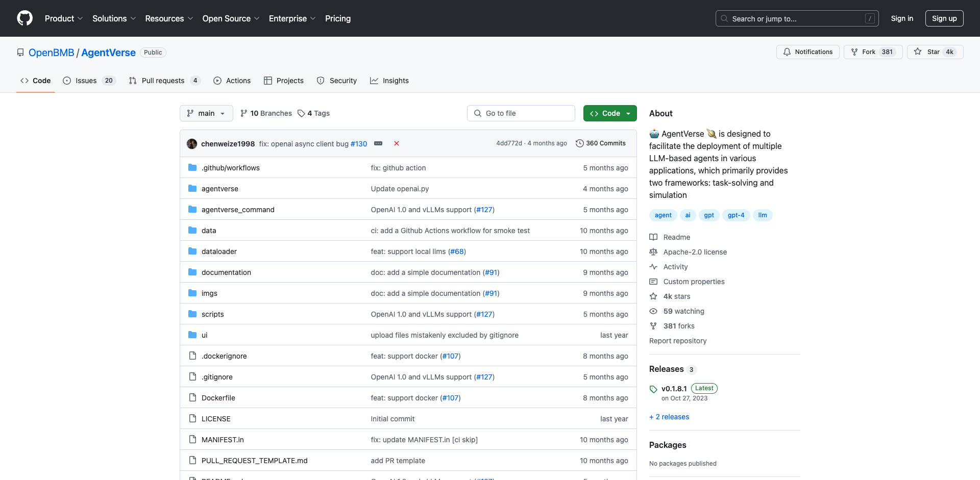Expand the Enterprise menu
980x480 pixels.
point(292,18)
